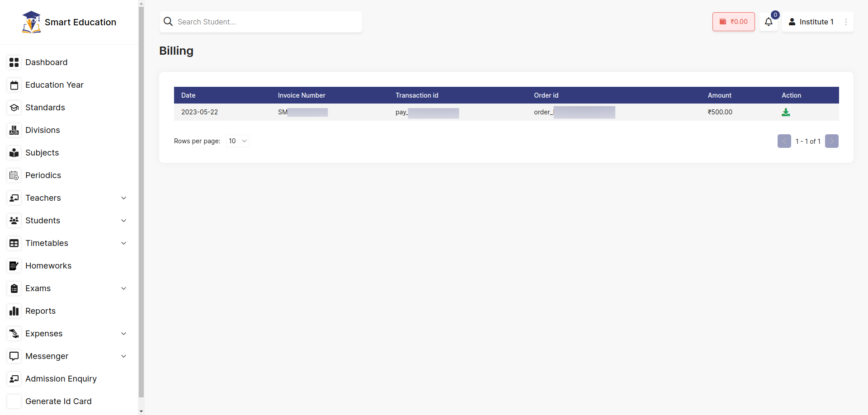Select the 2023-05-22 date cell
The width and height of the screenshot is (868, 415).
click(200, 112)
